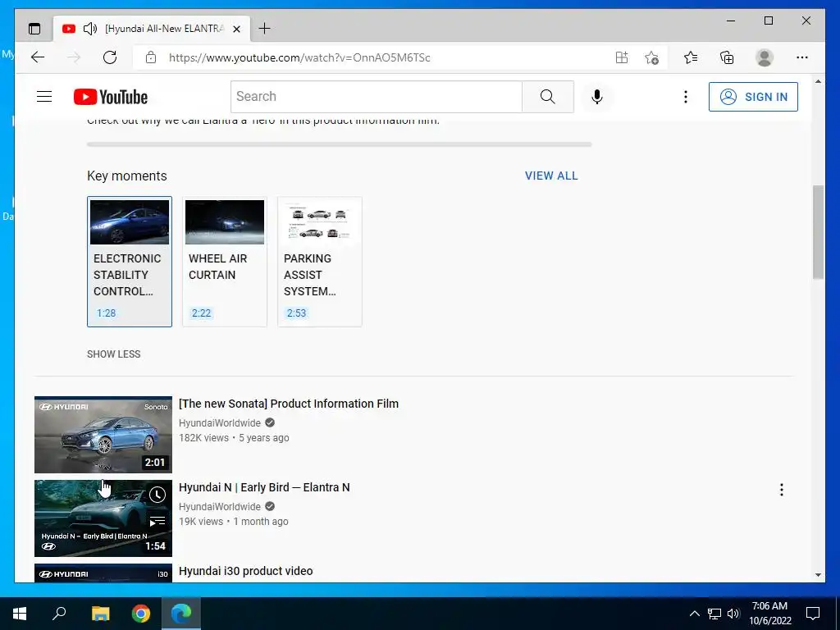Open a new tab with plus
This screenshot has height=630, width=840.
pyautogui.click(x=265, y=29)
